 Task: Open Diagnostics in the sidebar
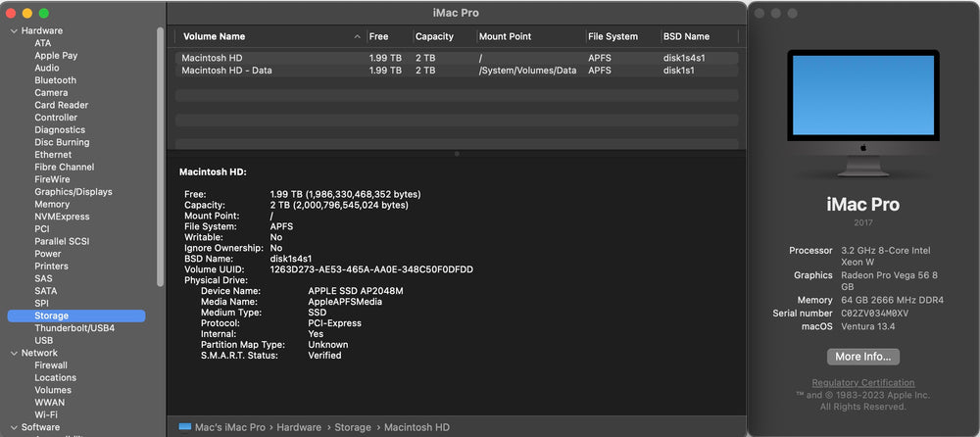coord(60,130)
